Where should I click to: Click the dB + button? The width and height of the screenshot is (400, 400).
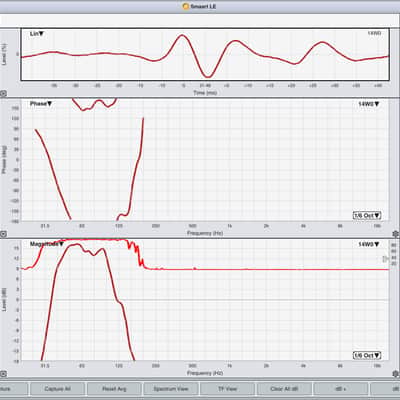pos(341,389)
